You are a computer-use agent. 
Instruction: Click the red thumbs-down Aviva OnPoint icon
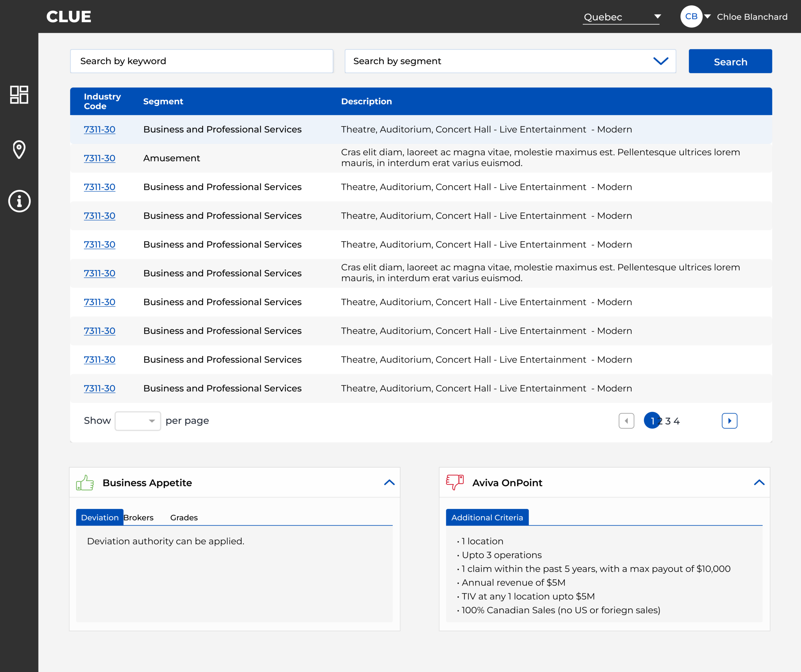[x=455, y=482]
